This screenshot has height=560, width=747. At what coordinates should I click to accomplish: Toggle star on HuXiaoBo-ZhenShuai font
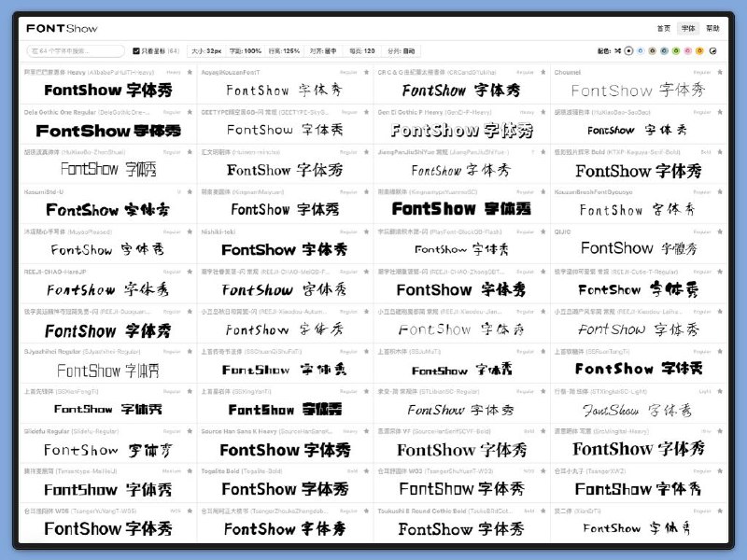tap(190, 152)
